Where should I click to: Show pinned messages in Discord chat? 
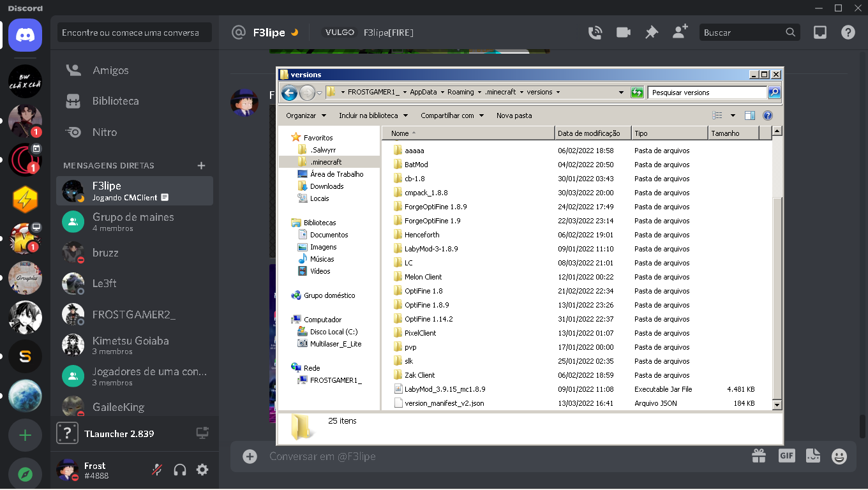point(652,33)
